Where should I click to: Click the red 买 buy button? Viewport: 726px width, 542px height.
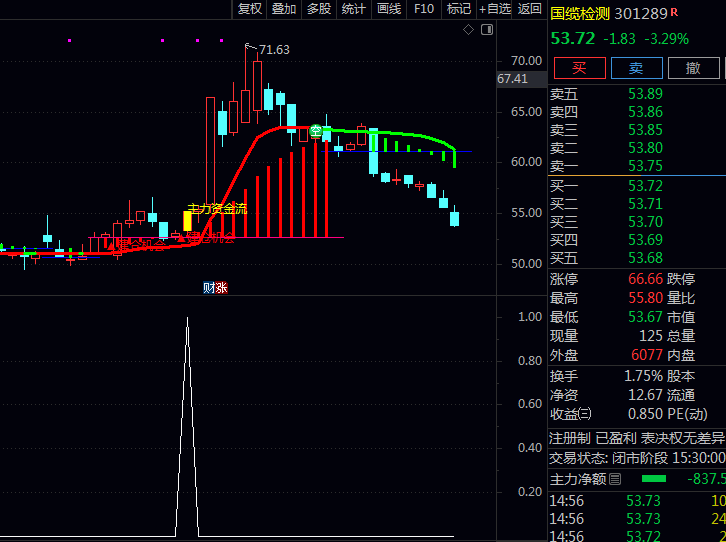click(580, 69)
